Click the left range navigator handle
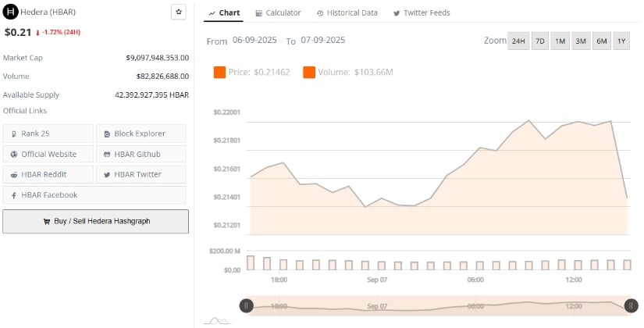 (247, 305)
